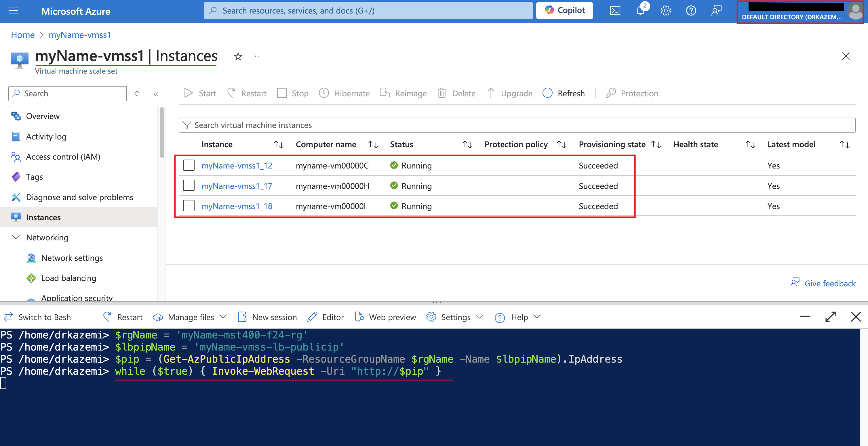The image size is (868, 446).
Task: Open the Cloud Shell Editor
Action: [325, 317]
